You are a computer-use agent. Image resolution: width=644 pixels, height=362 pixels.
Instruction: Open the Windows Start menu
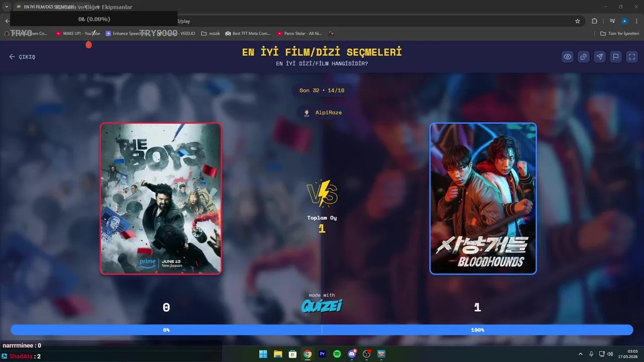263,354
